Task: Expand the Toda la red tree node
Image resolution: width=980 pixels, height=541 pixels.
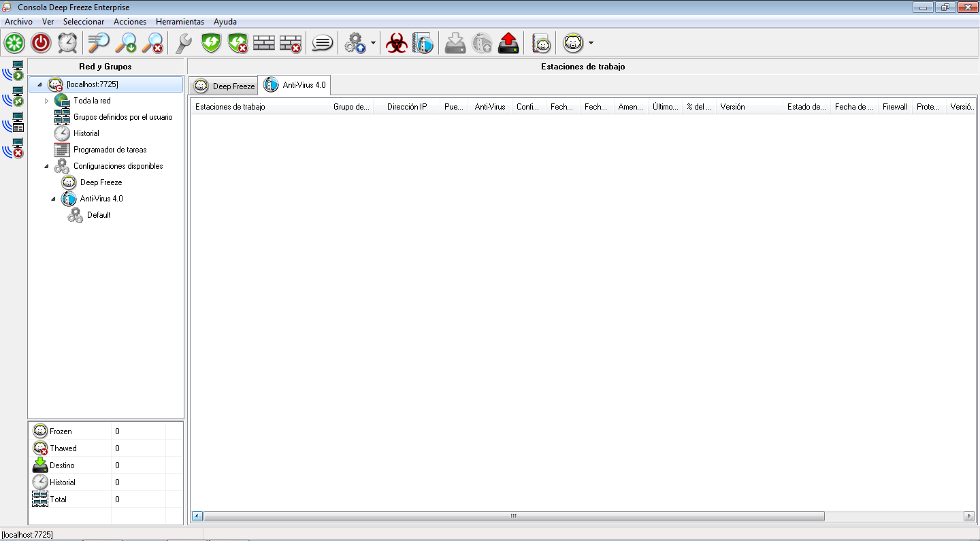Action: pos(46,101)
